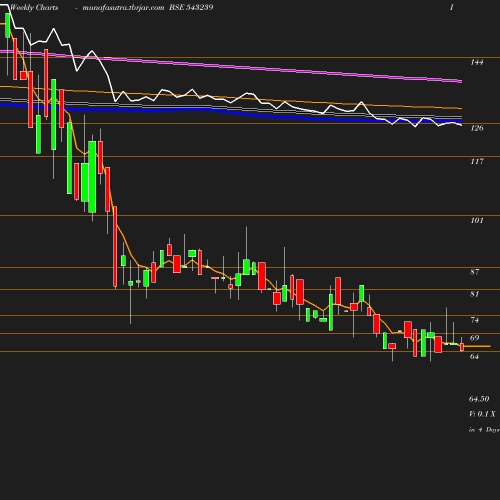Click the 'in 4 Days' text
This screenshot has height=500, width=500.
pos(484,430)
